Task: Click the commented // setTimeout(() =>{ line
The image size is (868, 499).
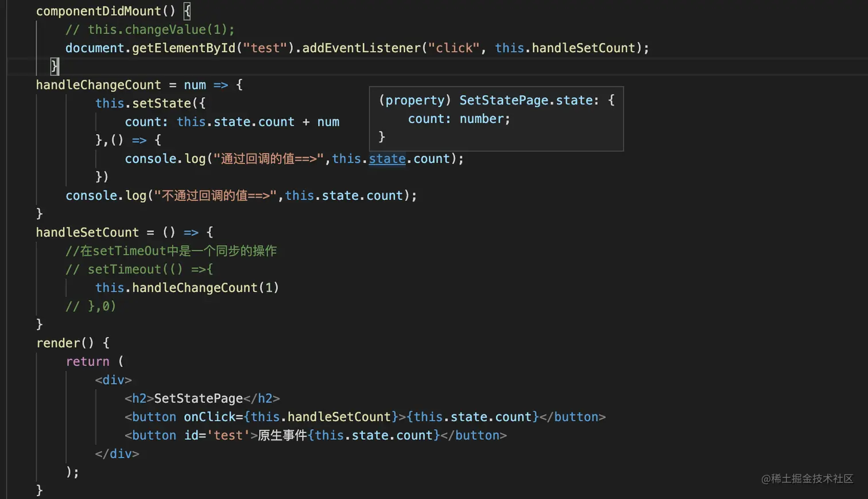Action: [x=139, y=269]
